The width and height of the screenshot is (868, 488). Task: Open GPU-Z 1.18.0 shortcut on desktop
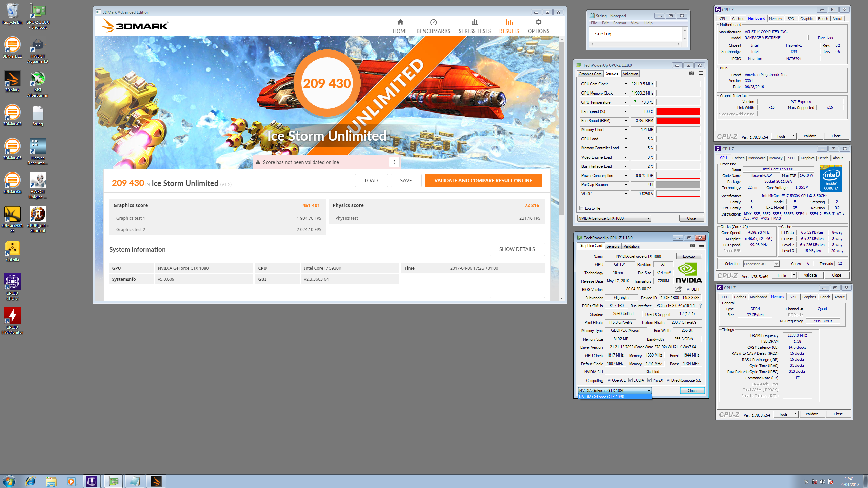tap(38, 16)
